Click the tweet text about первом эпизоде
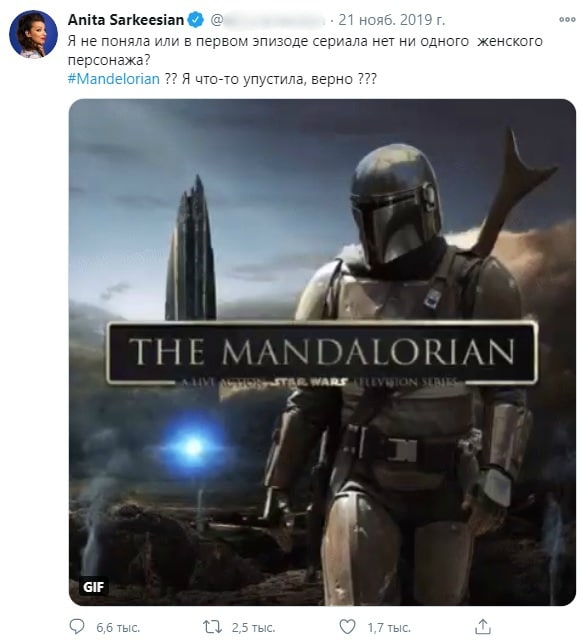Viewport: 588px width, 640px height. tap(305, 51)
